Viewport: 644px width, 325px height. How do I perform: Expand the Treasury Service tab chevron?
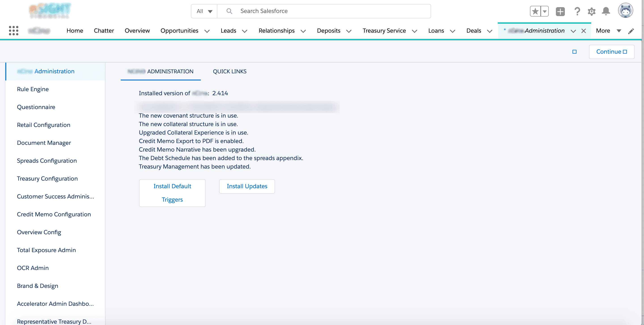pos(415,31)
